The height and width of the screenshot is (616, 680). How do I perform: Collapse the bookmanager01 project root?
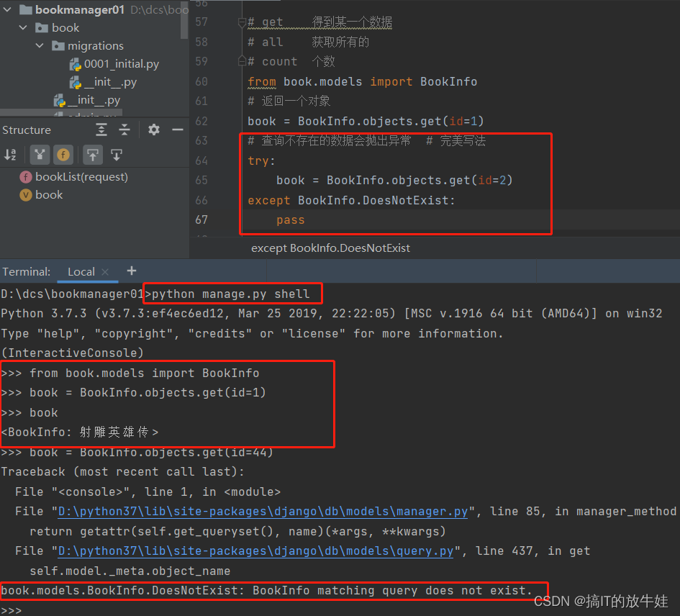(x=7, y=9)
